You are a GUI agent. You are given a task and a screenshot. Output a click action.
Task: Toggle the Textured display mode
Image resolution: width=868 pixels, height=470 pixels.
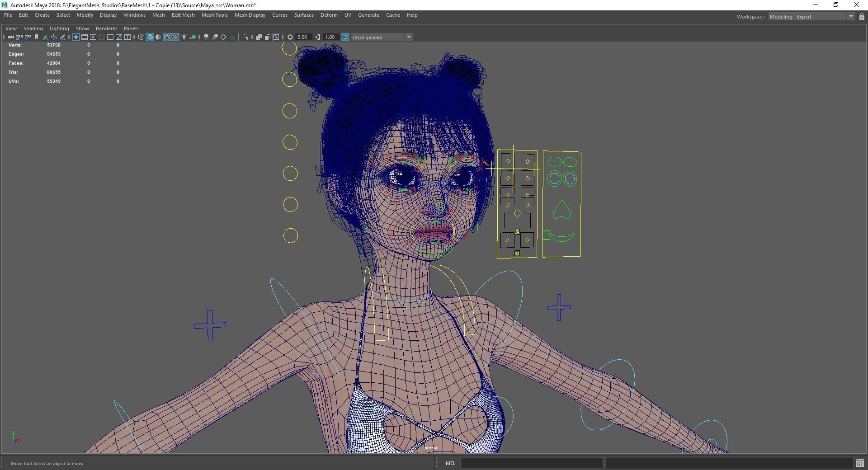point(175,37)
